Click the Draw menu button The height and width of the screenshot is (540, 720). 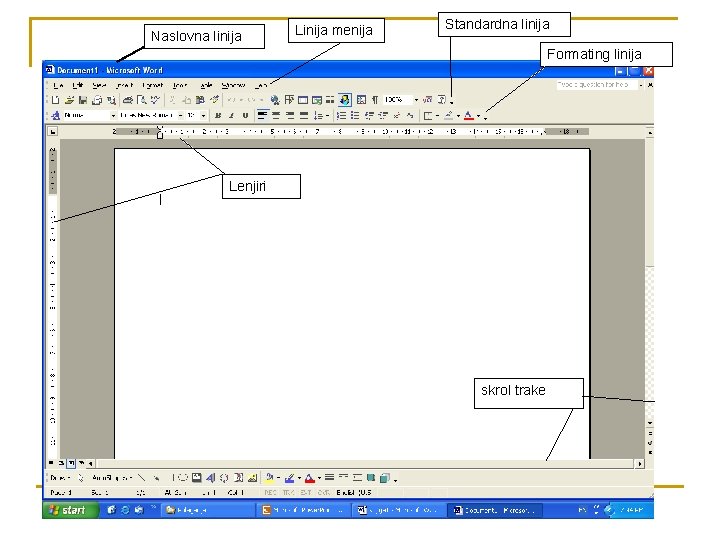(60, 478)
